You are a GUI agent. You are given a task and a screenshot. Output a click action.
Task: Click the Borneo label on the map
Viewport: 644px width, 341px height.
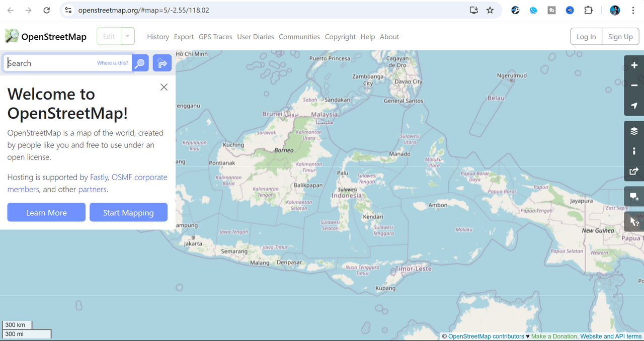284,150
